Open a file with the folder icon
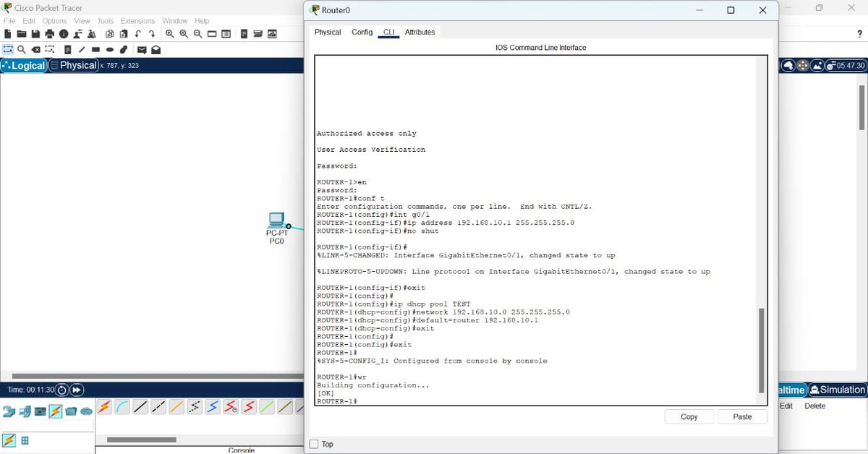Screen dimensions: 868x454 (x=21, y=34)
